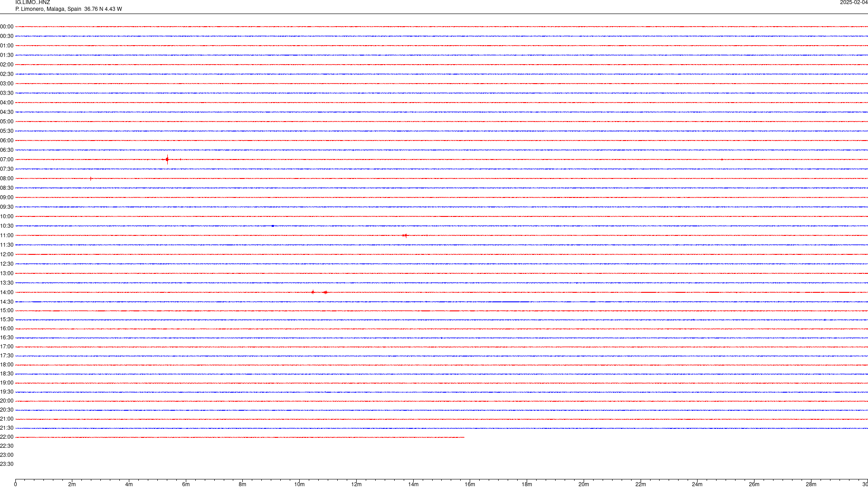Image resolution: width=868 pixels, height=488 pixels.
Task: Select the 12:00 time label
Action: (x=7, y=254)
